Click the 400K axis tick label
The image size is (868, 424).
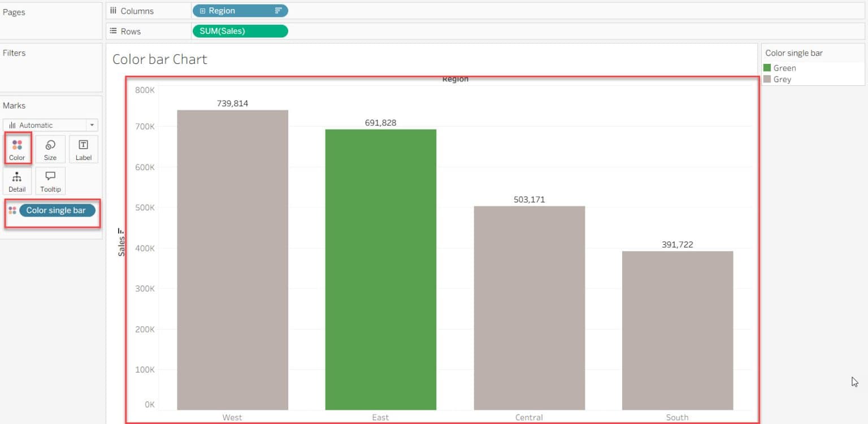[x=145, y=248]
